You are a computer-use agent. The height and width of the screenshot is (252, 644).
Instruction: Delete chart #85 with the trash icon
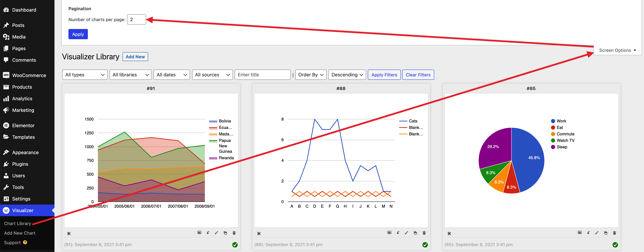tap(615, 233)
